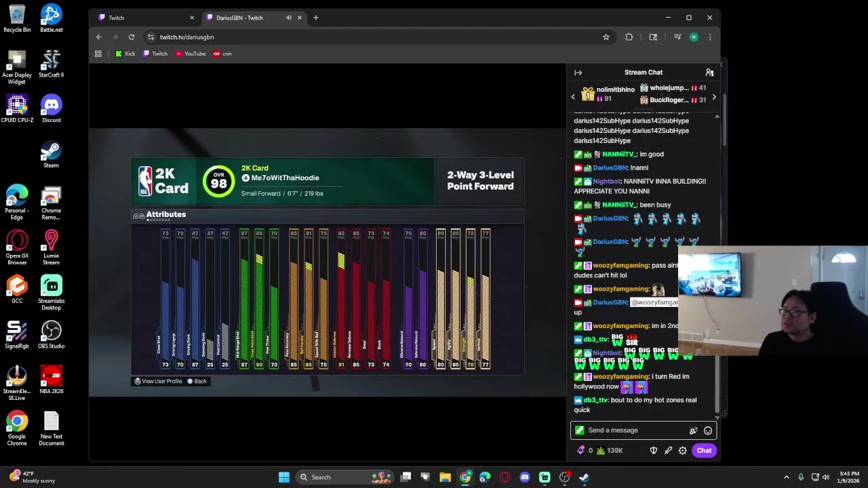Open Discord from the taskbar
Screen dimensions: 868x488
[x=525, y=477]
